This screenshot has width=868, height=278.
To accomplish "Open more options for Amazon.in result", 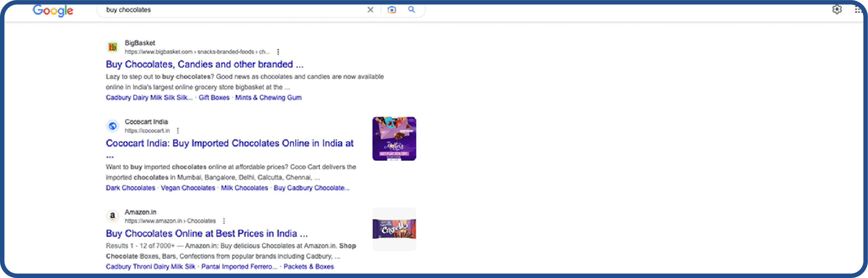I will 224,221.
